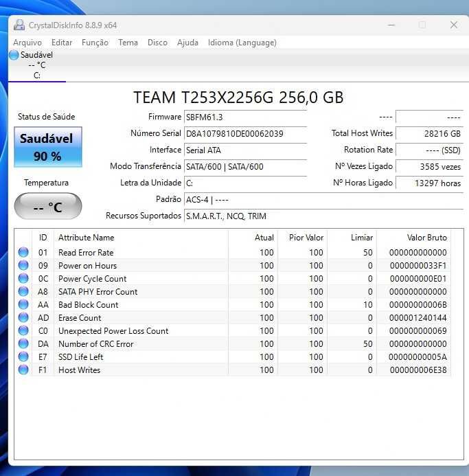Click the Status de Saúde label
469x476 pixels.
(x=46, y=117)
